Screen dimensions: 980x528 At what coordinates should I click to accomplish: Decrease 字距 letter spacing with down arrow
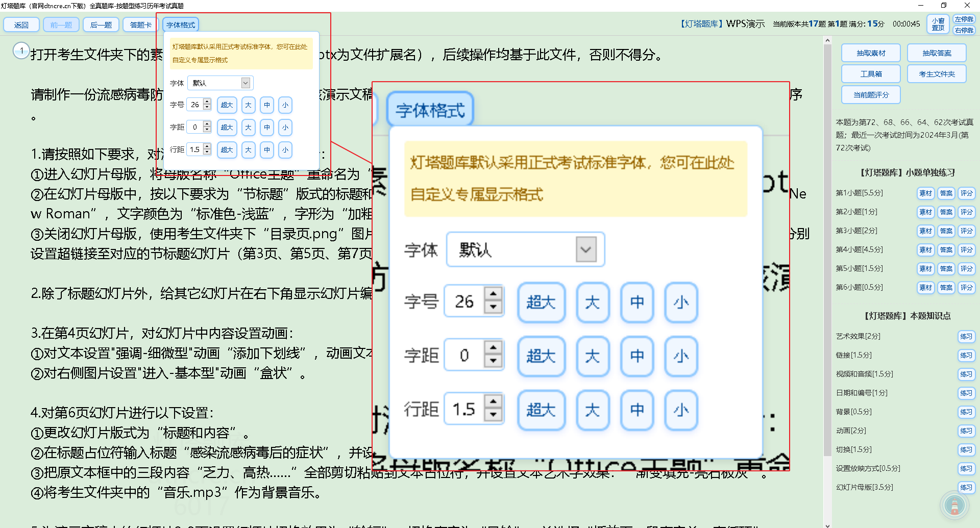tap(207, 130)
